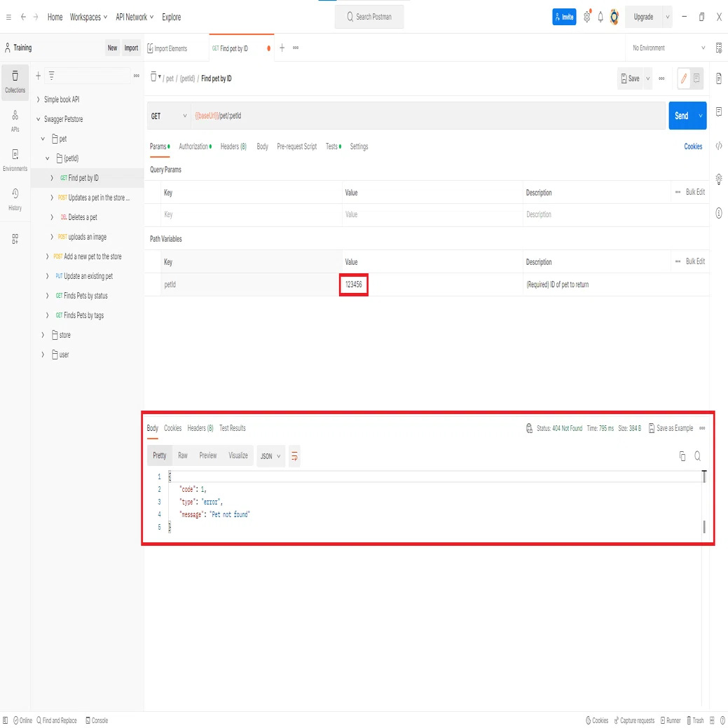Click the filter icon in collections search
The image size is (728, 728).
click(x=52, y=75)
